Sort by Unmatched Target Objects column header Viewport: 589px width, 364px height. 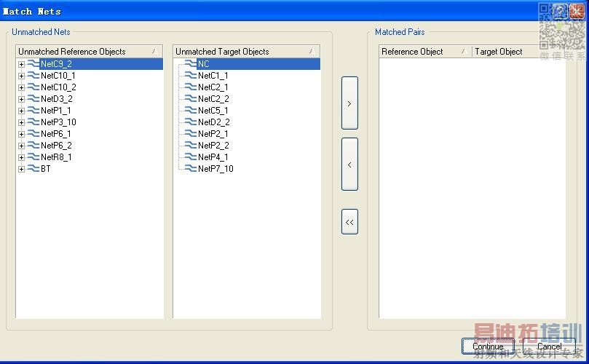246,52
